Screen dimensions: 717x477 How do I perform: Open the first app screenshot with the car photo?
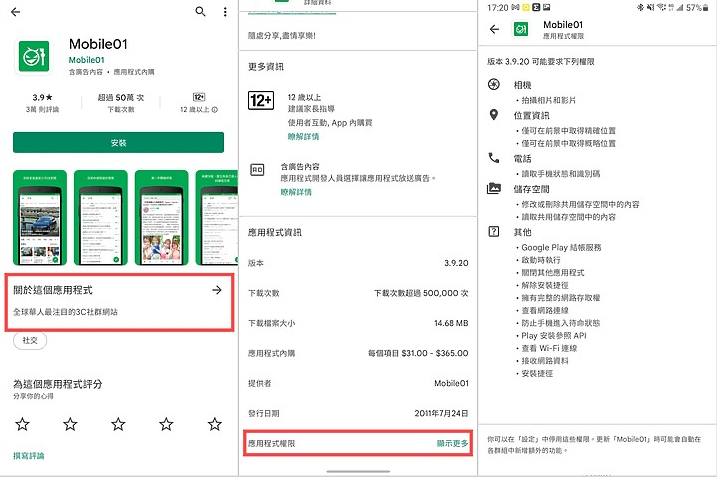click(x=40, y=218)
